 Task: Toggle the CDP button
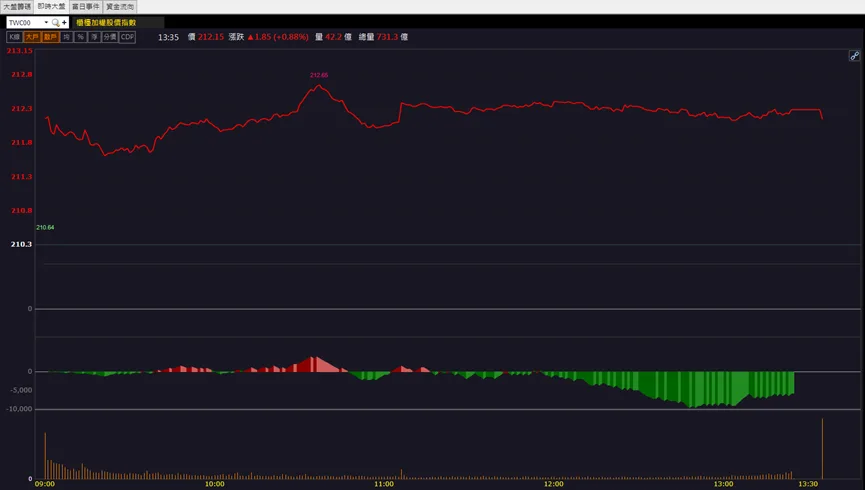click(x=127, y=37)
